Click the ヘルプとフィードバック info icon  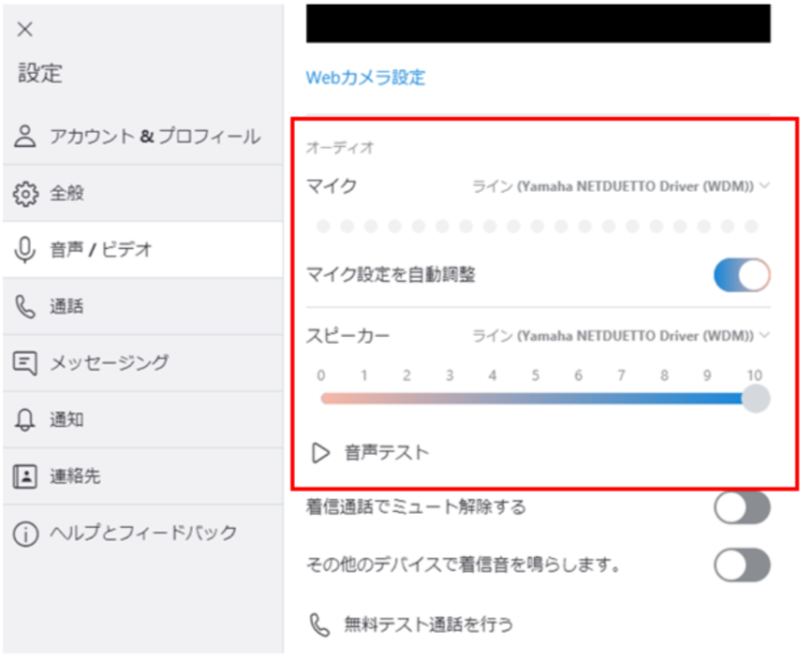pyautogui.click(x=24, y=534)
